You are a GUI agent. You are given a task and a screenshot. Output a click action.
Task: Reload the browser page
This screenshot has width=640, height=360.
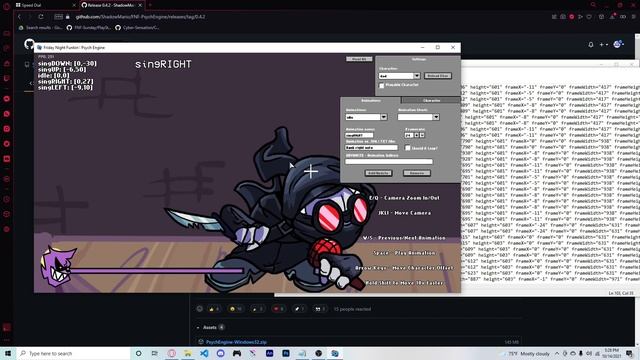[x=41, y=17]
